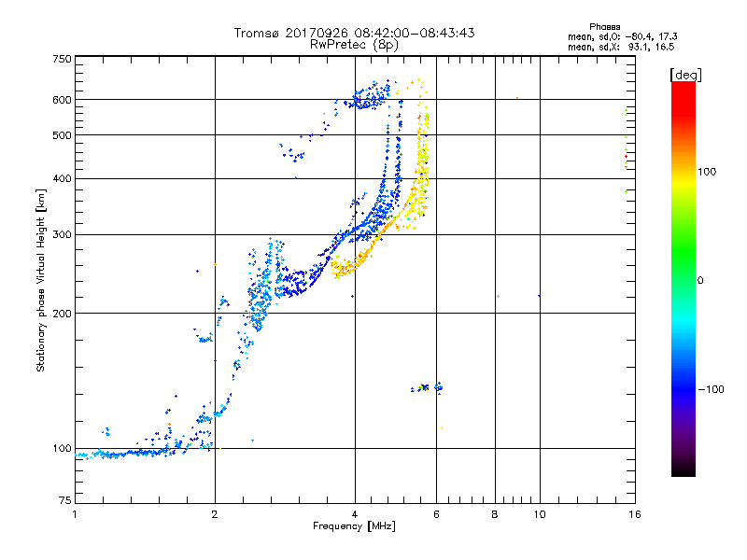Click the small echo cluster near 6 MHz, 140 km
747x560 pixels.
pos(427,387)
